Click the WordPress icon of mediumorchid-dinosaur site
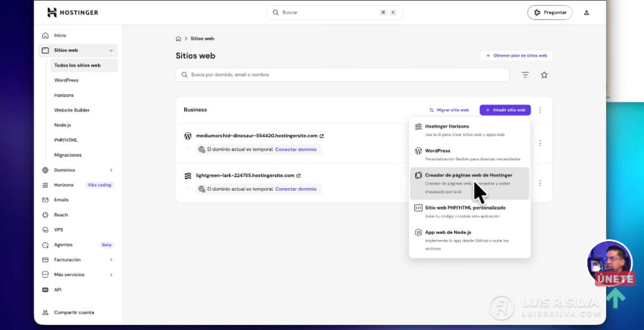This screenshot has width=644, height=330. click(x=187, y=136)
